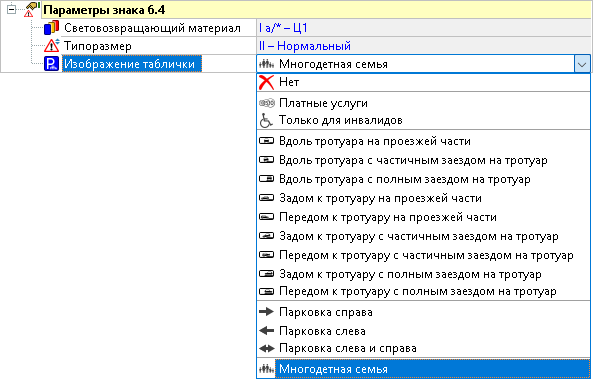This screenshot has height=379, width=593.
Task: Open the Изображение таблички dropdown arrow
Action: point(581,64)
